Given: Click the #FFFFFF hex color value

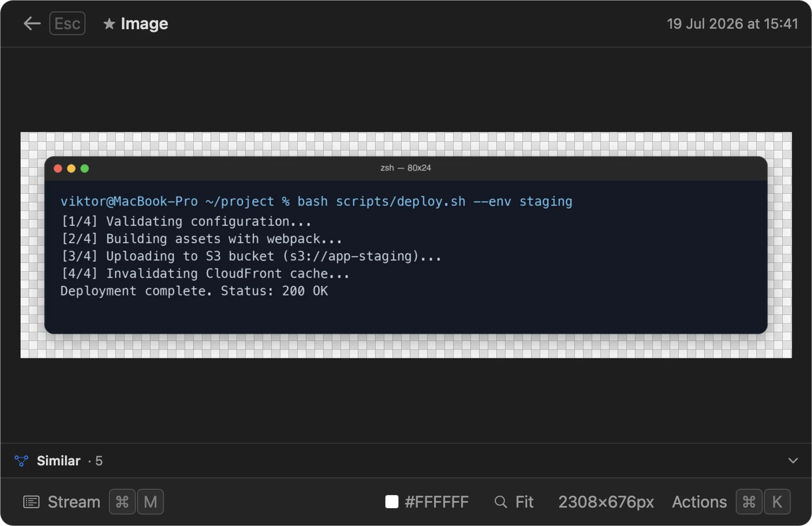Looking at the screenshot, I should (437, 502).
